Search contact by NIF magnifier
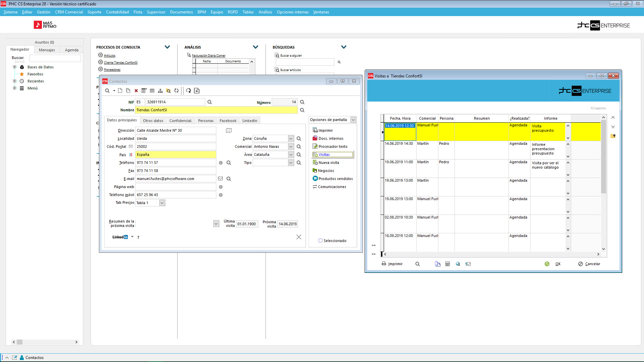 [210, 102]
